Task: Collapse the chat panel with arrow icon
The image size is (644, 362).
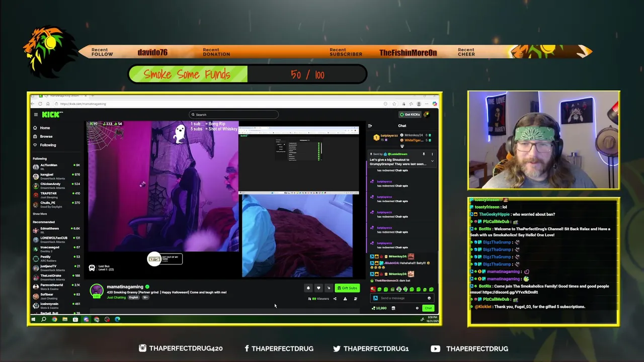Action: 370,126
